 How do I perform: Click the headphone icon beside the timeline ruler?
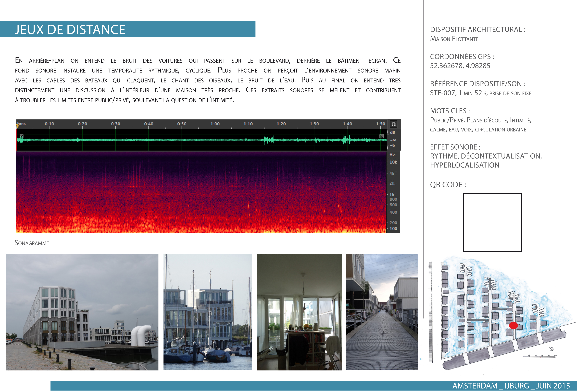pos(394,124)
